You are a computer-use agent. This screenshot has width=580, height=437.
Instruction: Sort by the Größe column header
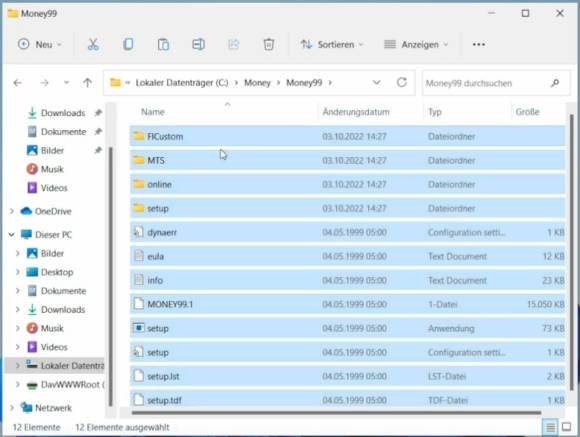click(527, 112)
